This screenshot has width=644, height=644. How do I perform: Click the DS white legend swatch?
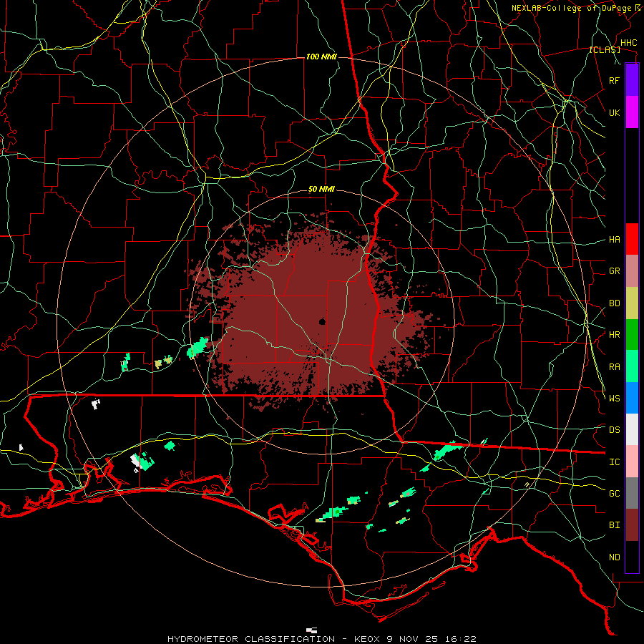click(x=632, y=429)
